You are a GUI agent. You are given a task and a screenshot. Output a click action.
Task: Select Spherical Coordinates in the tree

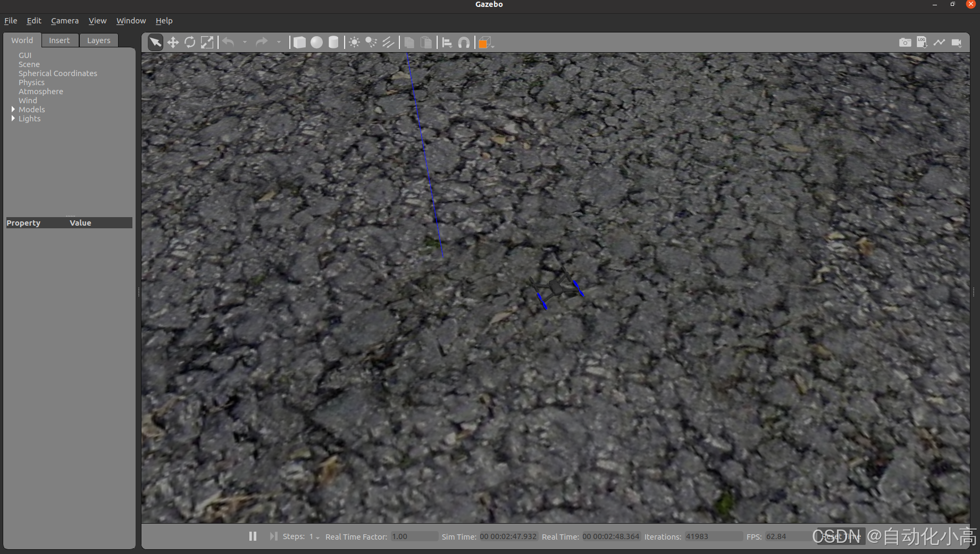click(58, 73)
